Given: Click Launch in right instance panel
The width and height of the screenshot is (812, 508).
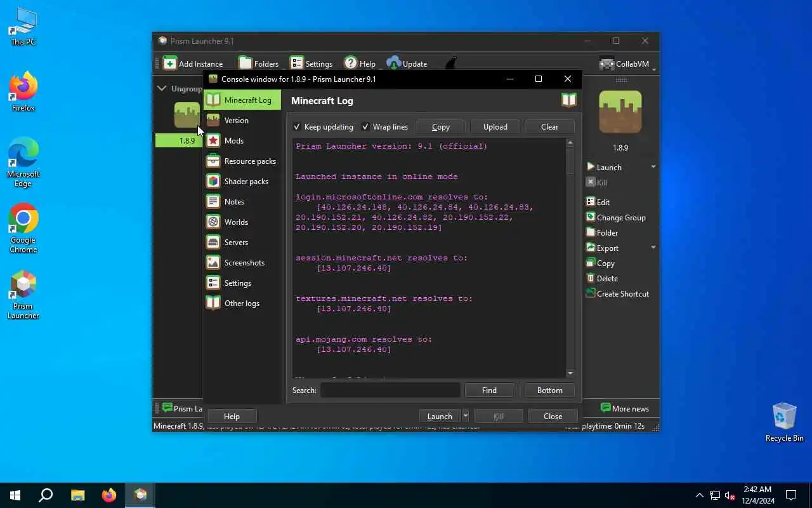Looking at the screenshot, I should click(604, 167).
